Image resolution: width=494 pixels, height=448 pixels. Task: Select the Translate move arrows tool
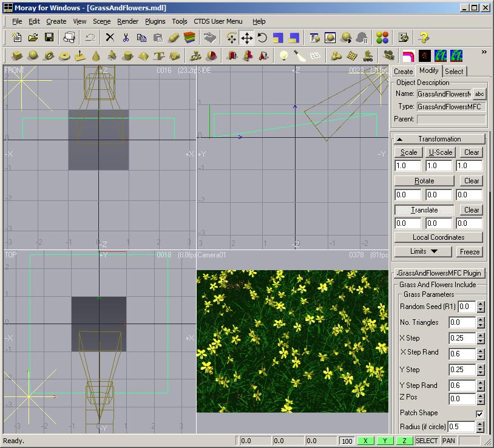coord(247,38)
